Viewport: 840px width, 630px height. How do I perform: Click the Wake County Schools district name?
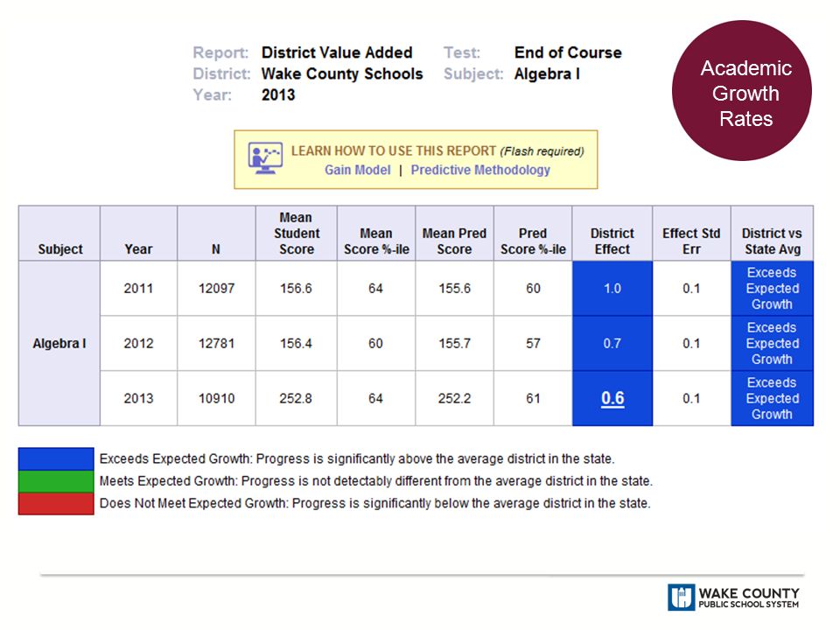click(x=342, y=73)
